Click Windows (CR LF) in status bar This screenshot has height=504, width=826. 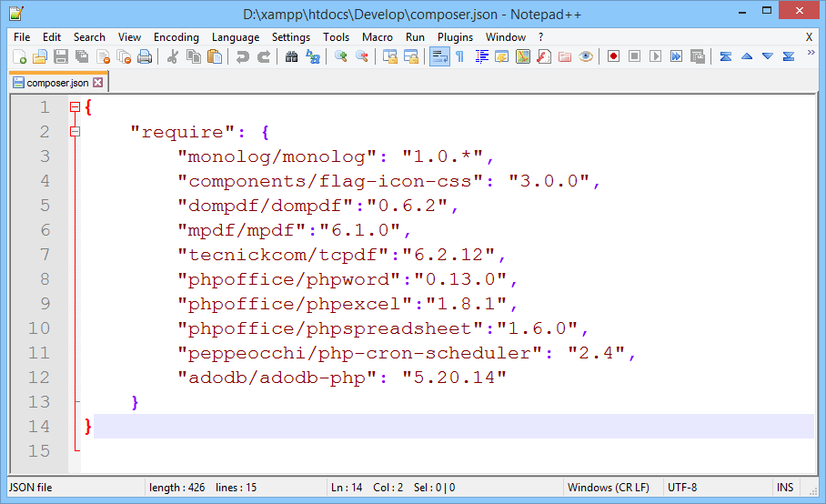[609, 487]
